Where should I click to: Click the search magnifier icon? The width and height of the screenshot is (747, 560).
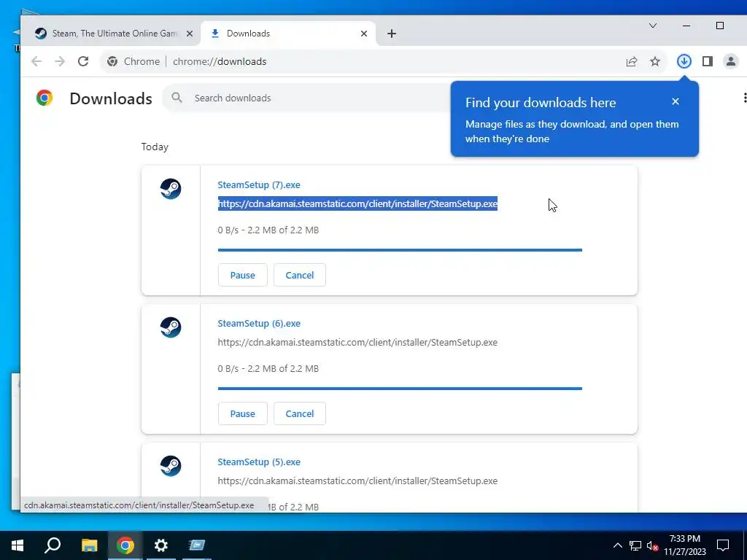point(177,98)
